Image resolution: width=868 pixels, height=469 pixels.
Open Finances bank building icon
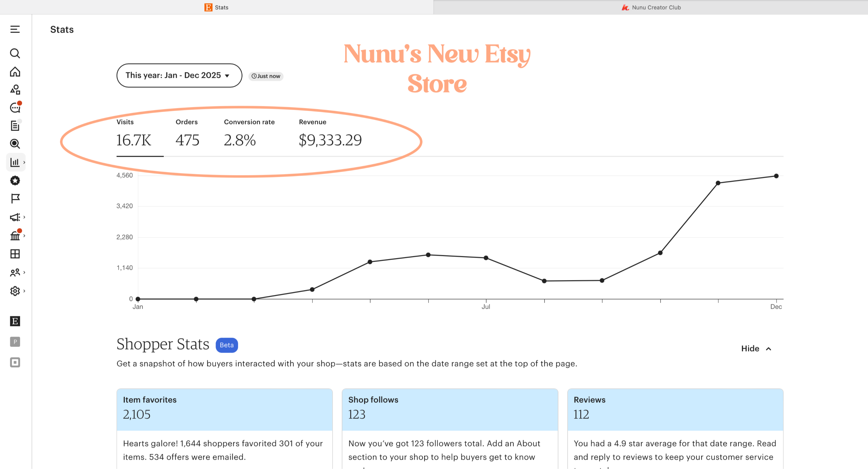pos(15,236)
